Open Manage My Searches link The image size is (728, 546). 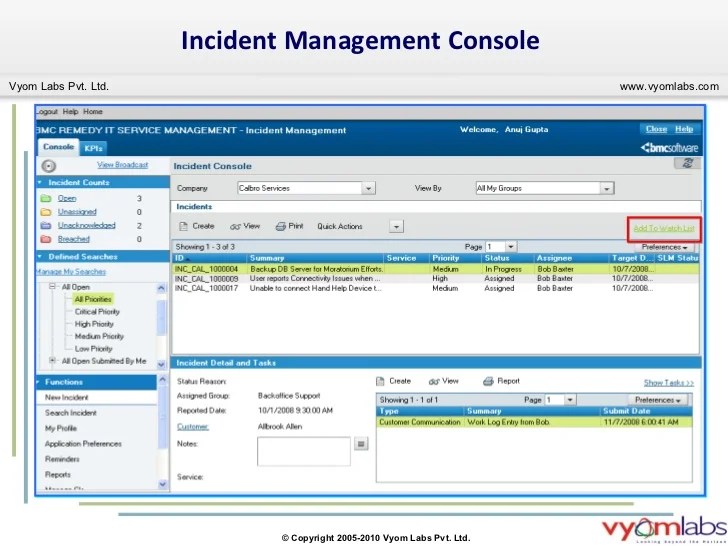click(71, 272)
